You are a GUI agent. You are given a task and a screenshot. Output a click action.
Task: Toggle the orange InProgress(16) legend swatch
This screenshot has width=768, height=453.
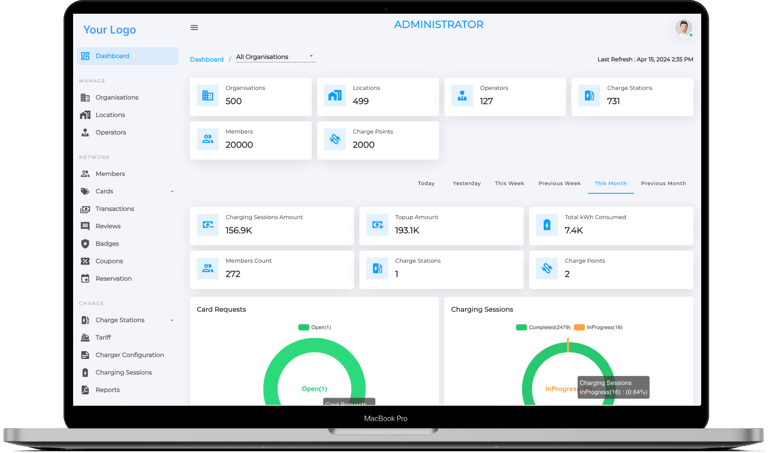tap(579, 327)
